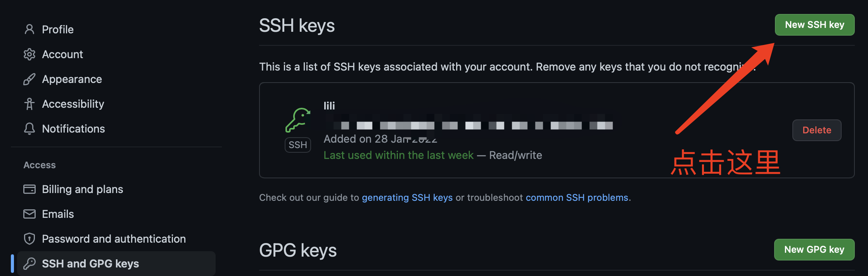Follow the common SSH problems link
Viewport: 868px width, 276px height.
(x=577, y=198)
